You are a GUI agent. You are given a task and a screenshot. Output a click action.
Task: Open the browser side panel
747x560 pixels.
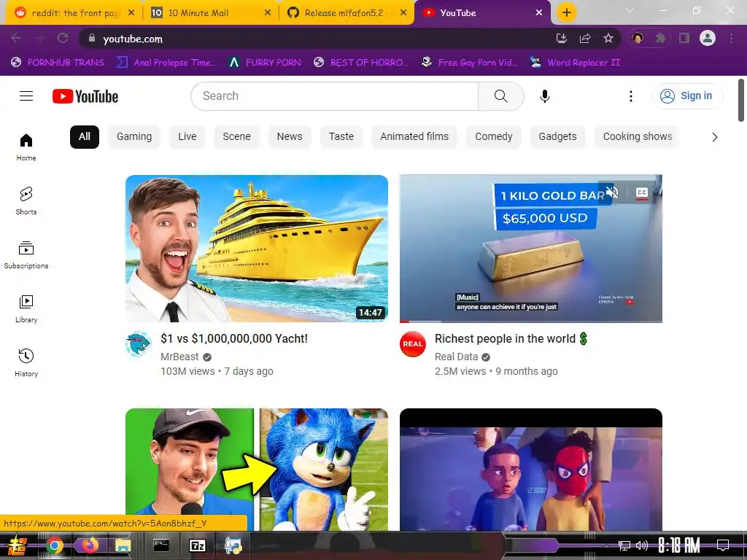coord(684,39)
